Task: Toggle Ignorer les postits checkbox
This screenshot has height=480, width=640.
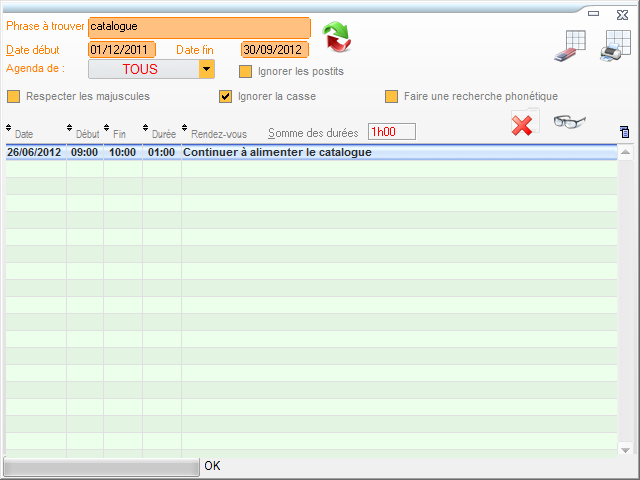Action: tap(245, 71)
